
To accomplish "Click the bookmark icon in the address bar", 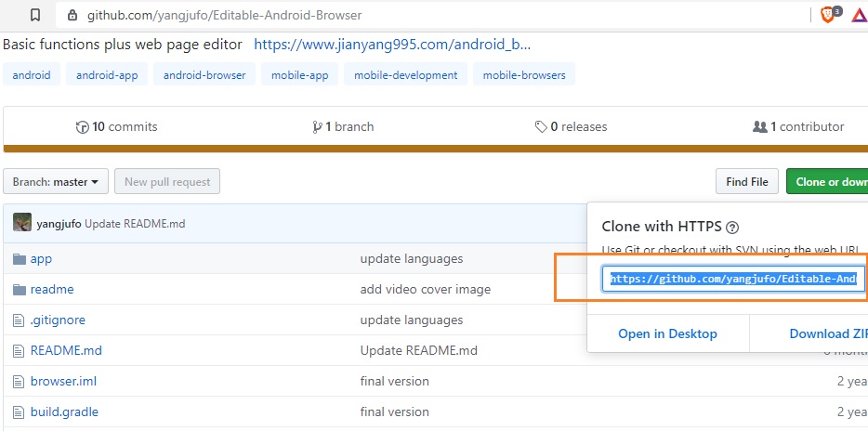I will coord(35,15).
